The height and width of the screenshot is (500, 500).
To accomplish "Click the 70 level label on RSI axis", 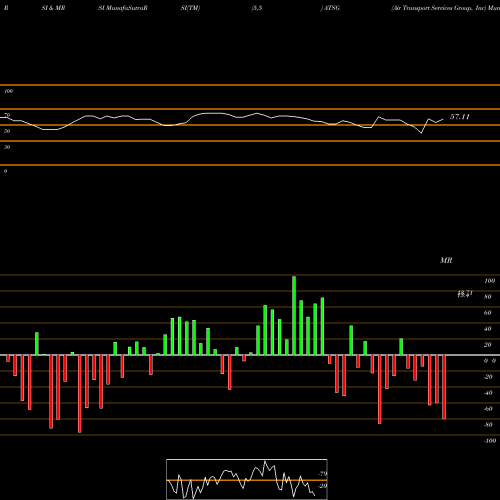I will click(7, 115).
